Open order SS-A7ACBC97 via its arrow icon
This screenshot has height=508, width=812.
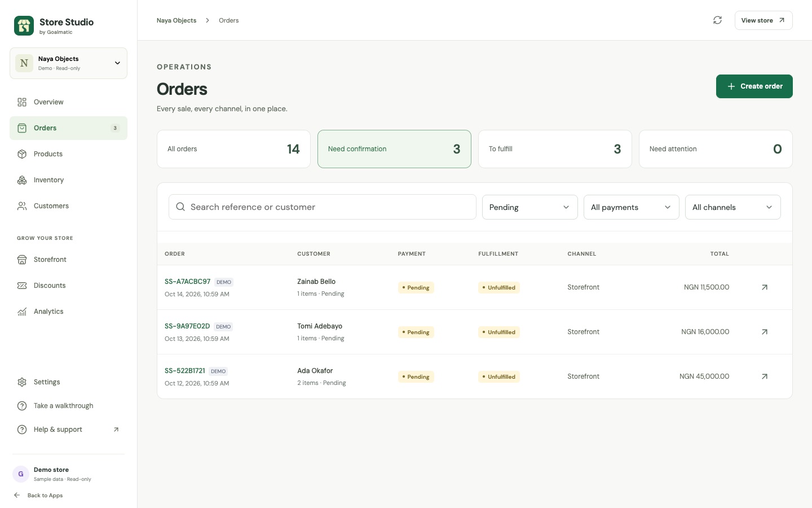coord(765,287)
